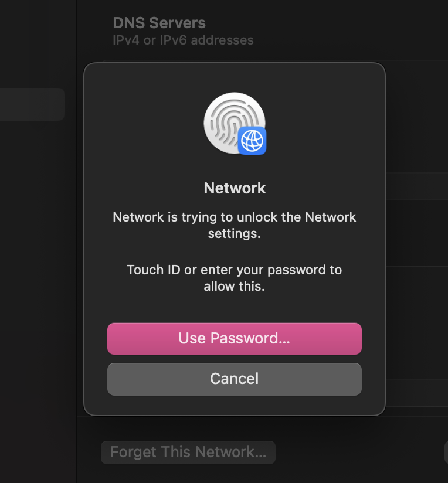Click the bold Network dialog title
The image size is (448, 483).
click(235, 188)
